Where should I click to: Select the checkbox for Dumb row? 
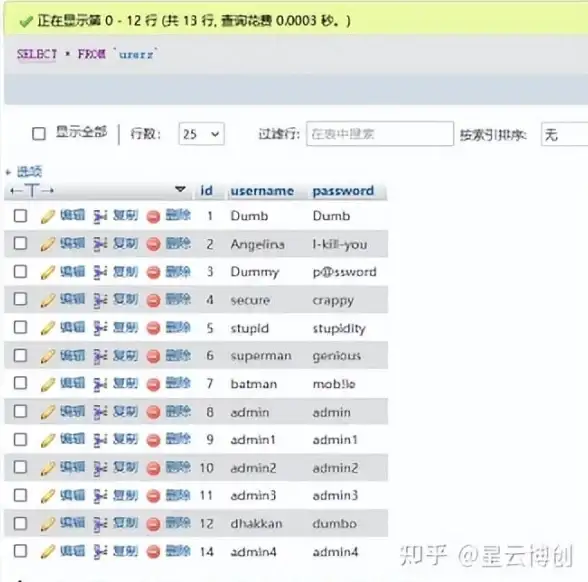[20, 216]
